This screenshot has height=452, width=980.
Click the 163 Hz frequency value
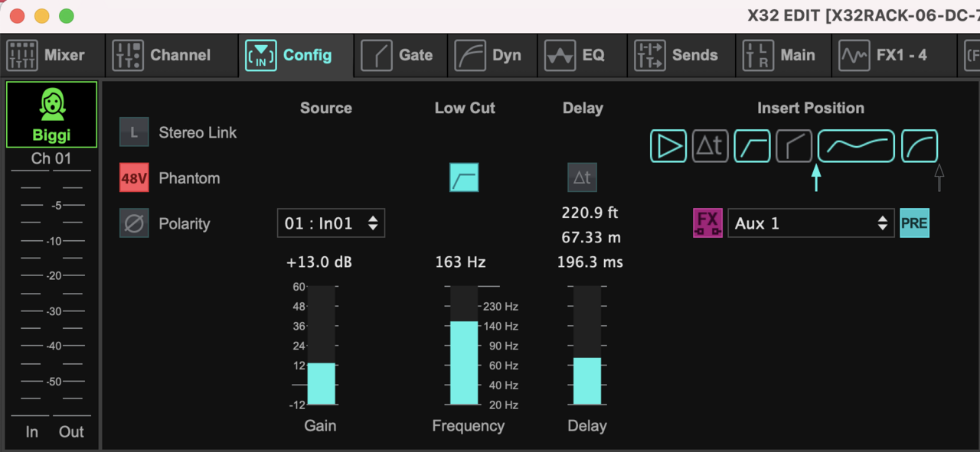pos(460,262)
